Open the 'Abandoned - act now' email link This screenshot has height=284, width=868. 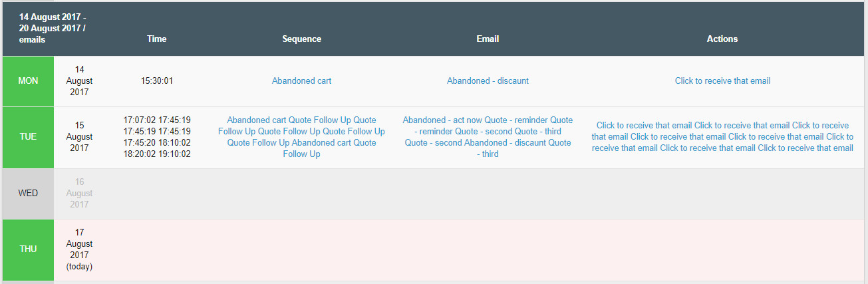(442, 120)
